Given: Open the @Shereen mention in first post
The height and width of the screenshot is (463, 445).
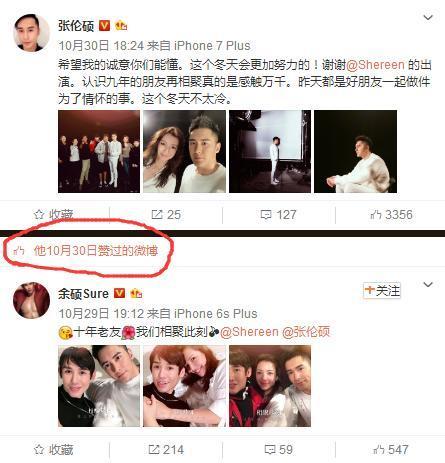Looking at the screenshot, I should pyautogui.click(x=376, y=65).
